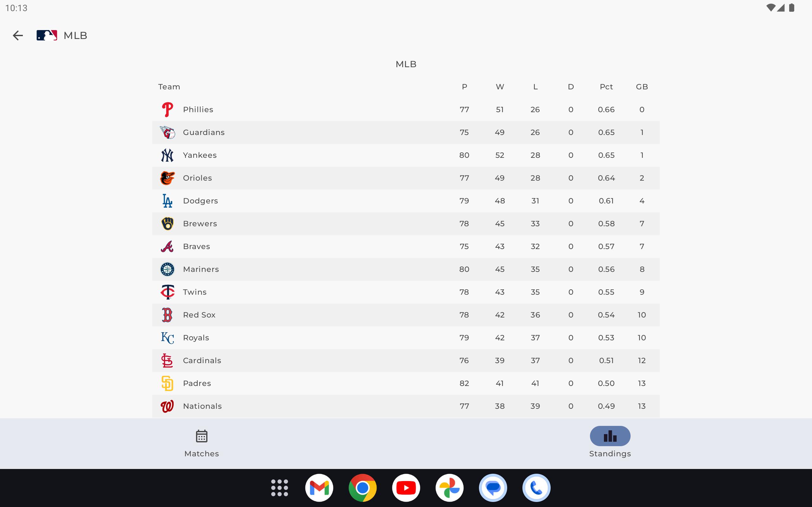Select the Yankees logo icon

click(167, 155)
